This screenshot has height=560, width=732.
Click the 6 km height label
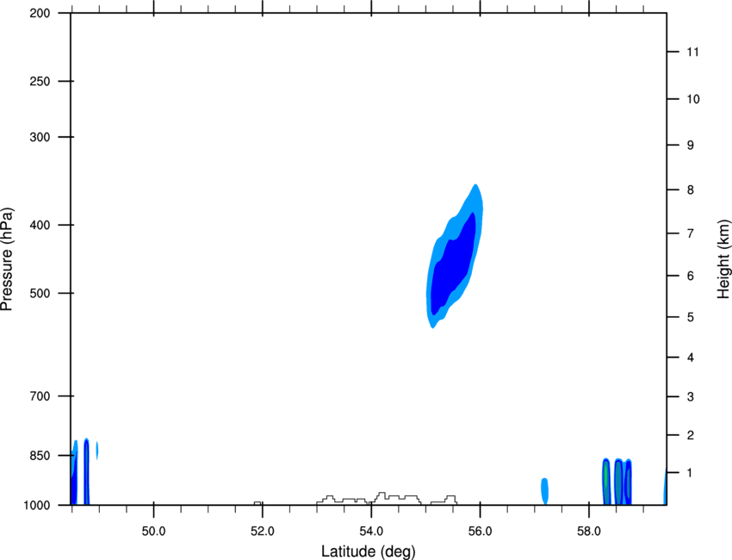[x=691, y=276]
